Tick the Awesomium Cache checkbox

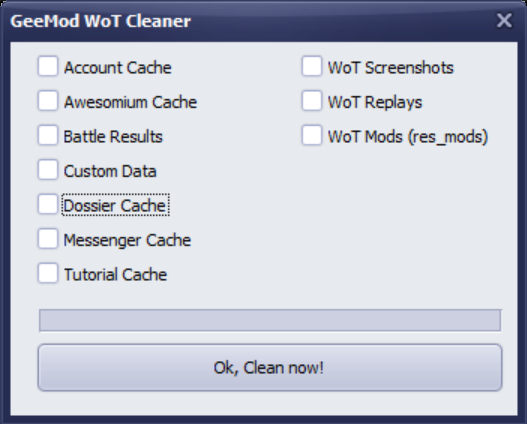[x=48, y=101]
